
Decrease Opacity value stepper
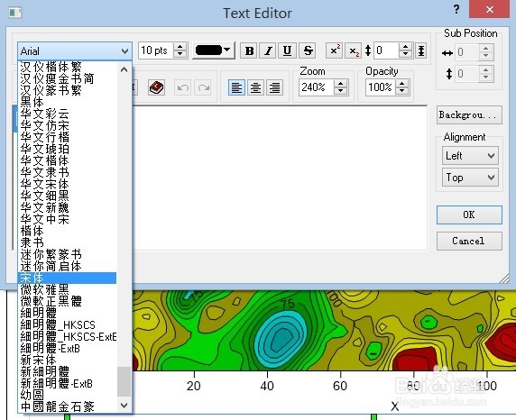(x=401, y=91)
